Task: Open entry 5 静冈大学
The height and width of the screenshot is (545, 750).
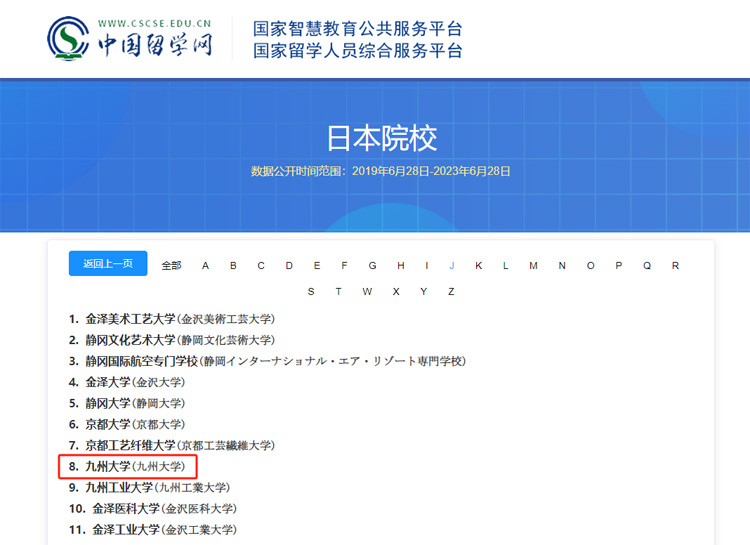Action: [x=127, y=403]
